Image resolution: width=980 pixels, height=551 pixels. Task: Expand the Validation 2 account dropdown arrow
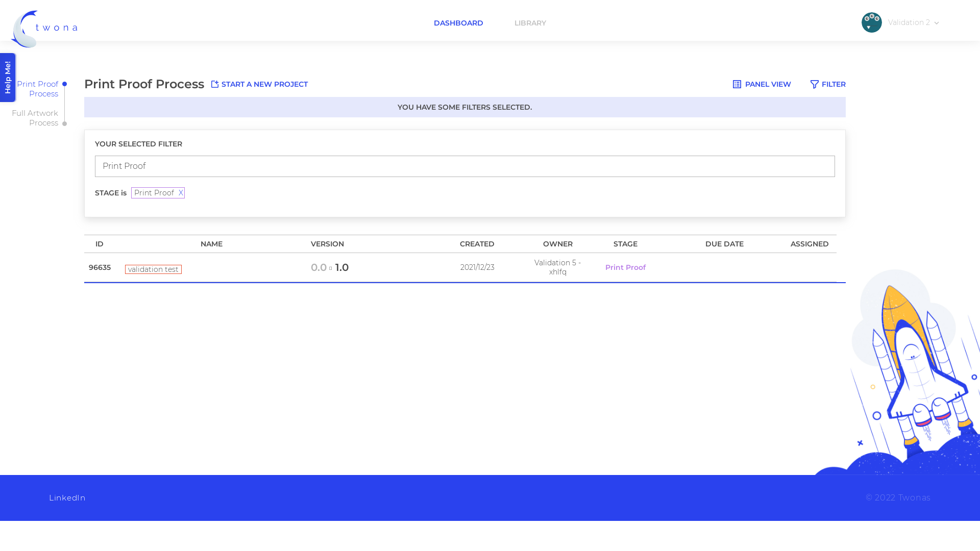936,23
